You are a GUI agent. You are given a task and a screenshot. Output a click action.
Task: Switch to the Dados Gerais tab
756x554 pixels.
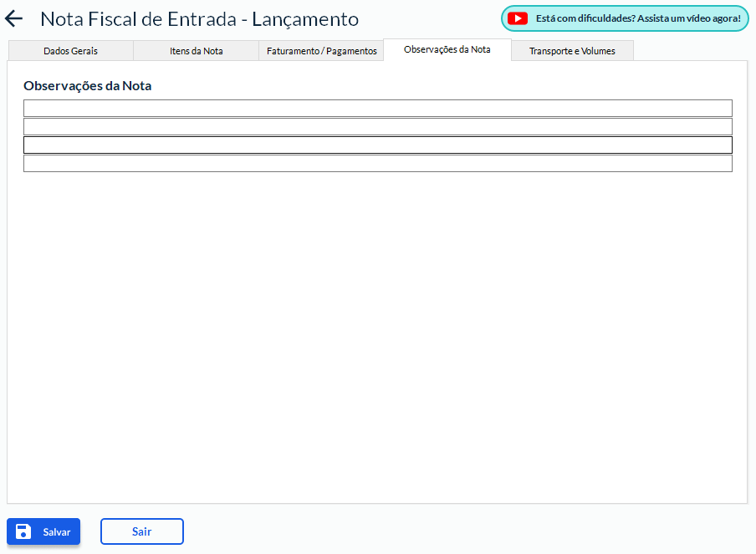coord(70,51)
